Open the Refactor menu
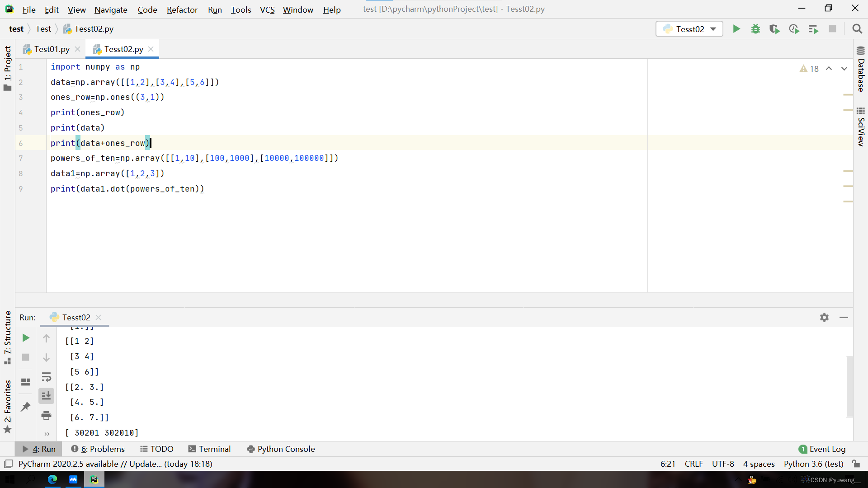Screen dimensions: 868x488 182,9
